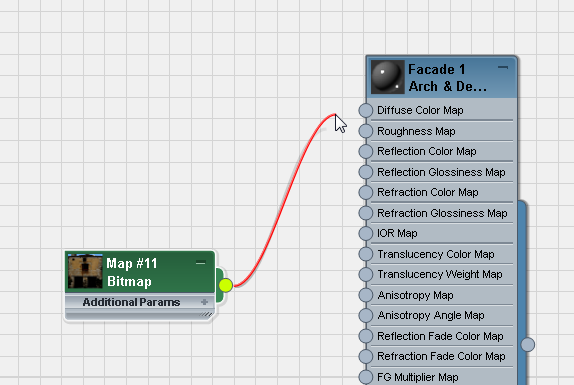Screen dimensions: 574x385
Task: Click the yellow output socket of Map #11
Action: point(226,285)
